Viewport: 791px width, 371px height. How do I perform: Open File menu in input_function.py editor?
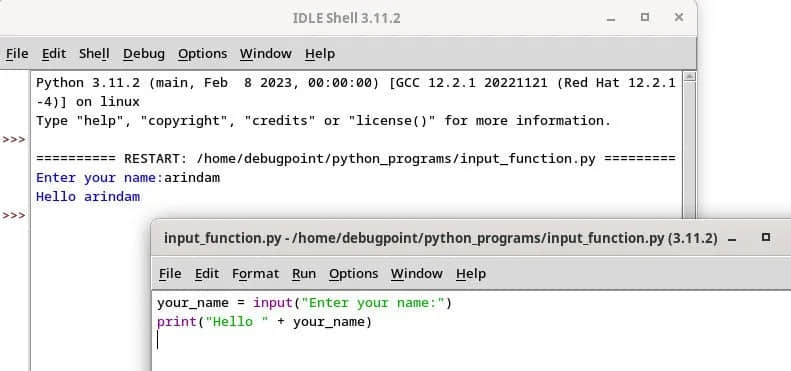tap(170, 274)
